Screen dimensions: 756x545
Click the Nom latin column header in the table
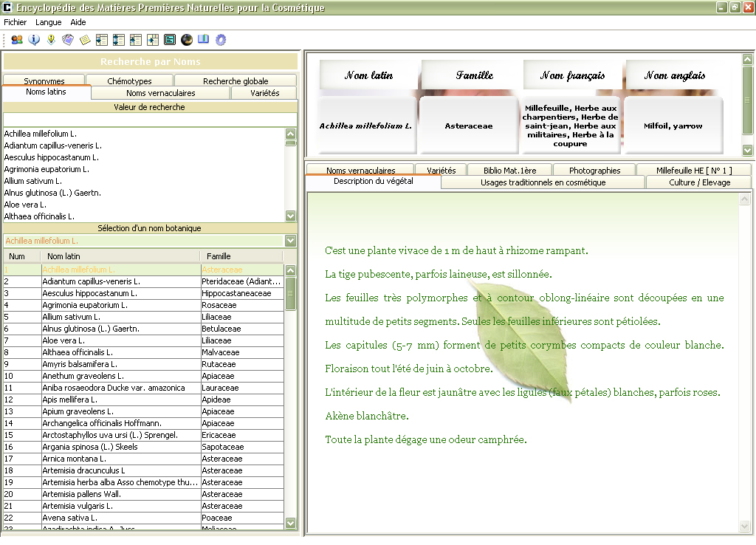click(120, 256)
